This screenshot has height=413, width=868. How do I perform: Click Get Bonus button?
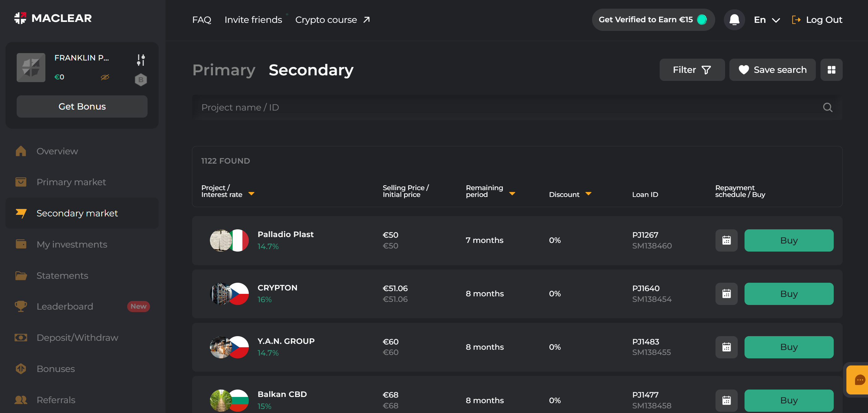pos(82,106)
